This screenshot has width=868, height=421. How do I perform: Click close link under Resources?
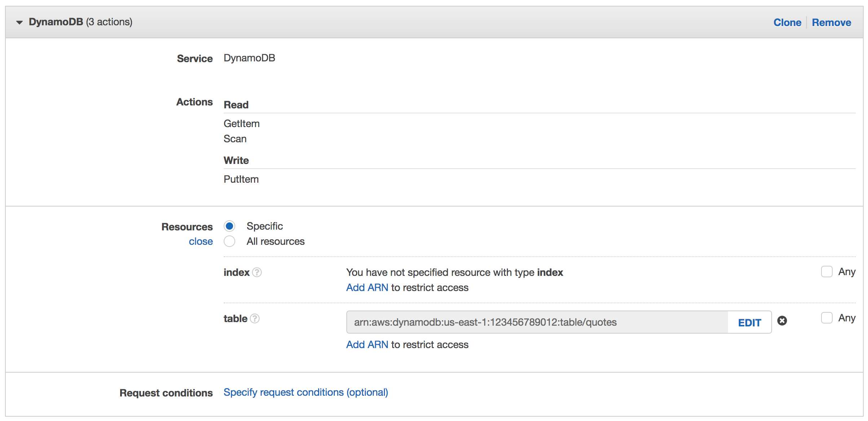coord(201,241)
